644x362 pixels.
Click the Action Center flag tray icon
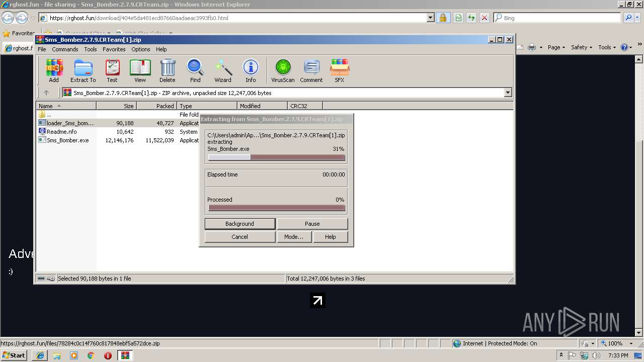click(573, 355)
